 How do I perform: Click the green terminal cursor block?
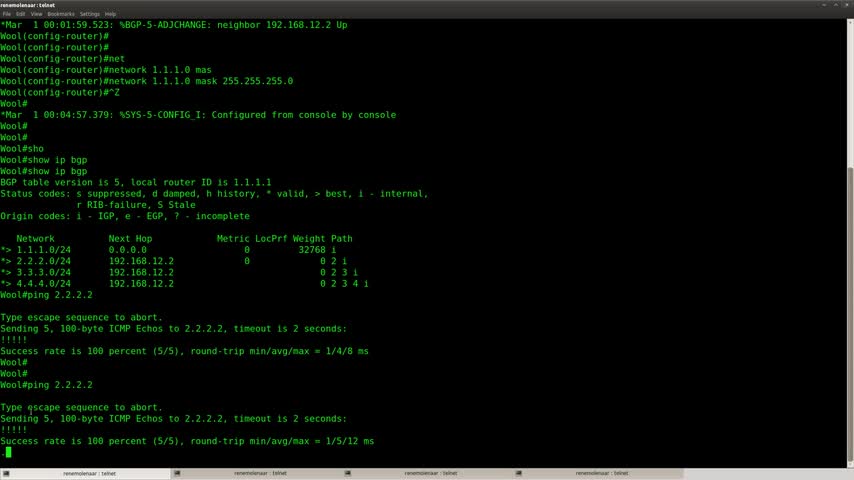(8, 452)
